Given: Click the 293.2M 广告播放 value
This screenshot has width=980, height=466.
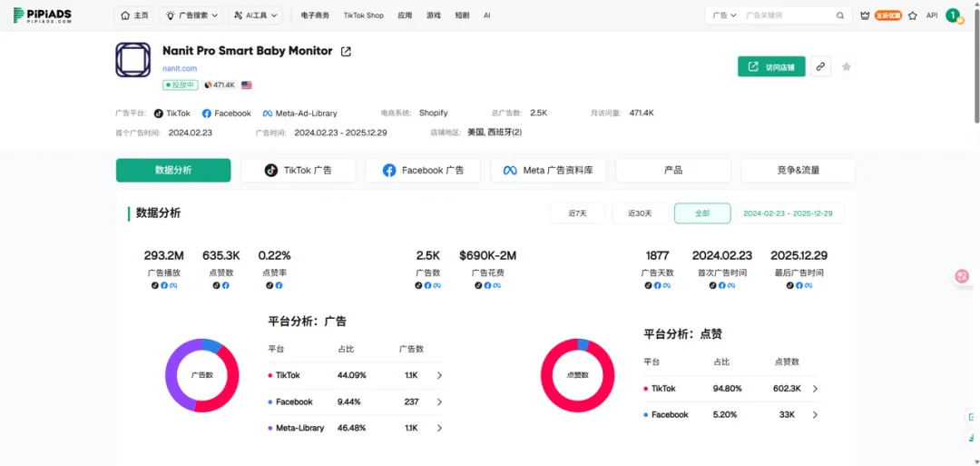Looking at the screenshot, I should (163, 256).
